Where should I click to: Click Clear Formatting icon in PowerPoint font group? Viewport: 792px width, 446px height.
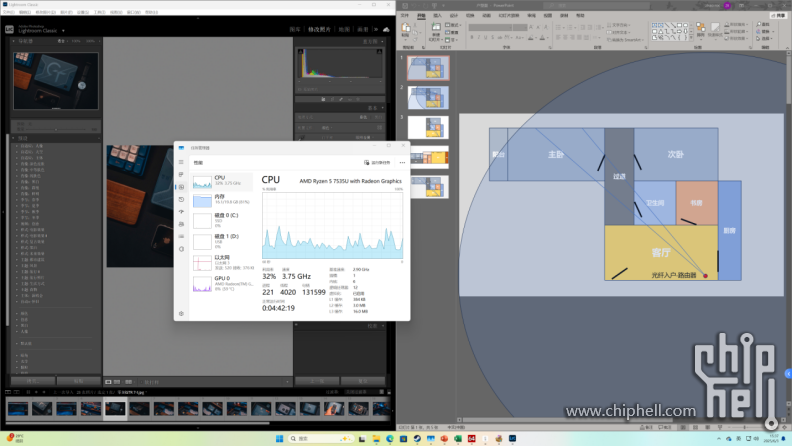pyautogui.click(x=546, y=27)
